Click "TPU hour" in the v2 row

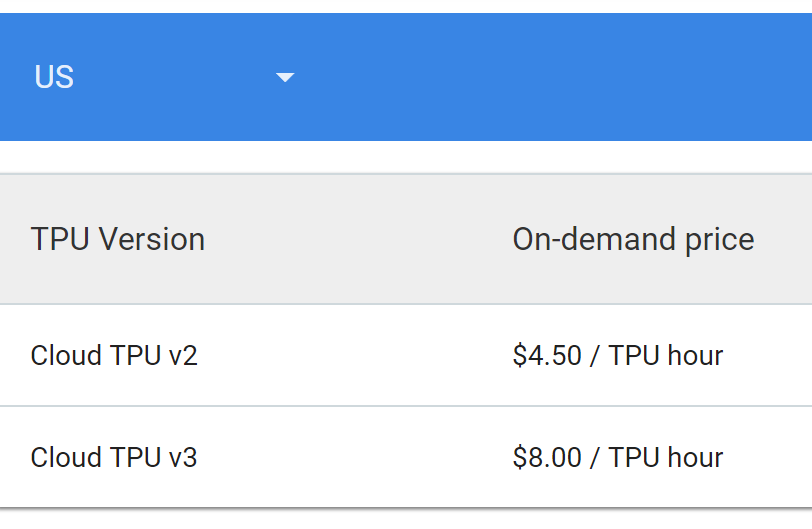[666, 356]
